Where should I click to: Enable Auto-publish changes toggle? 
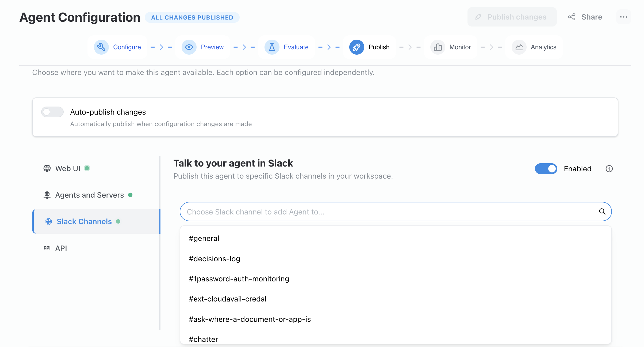tap(52, 112)
